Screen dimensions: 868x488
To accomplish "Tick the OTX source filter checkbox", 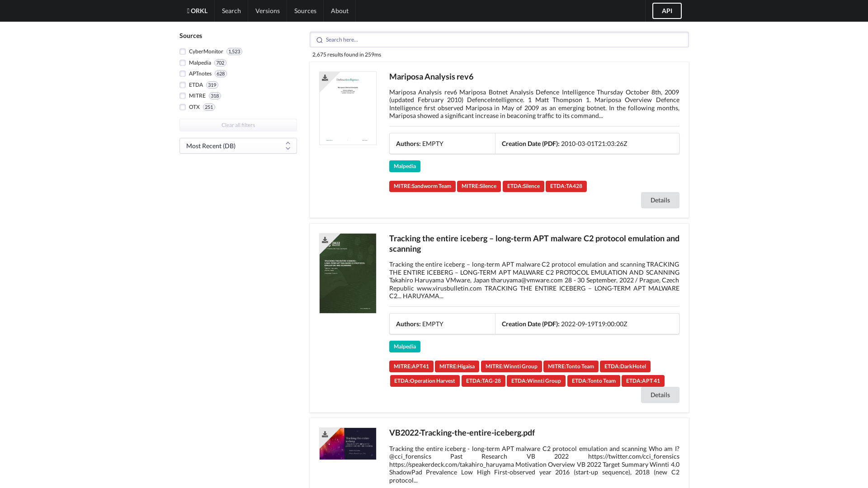I will [183, 107].
